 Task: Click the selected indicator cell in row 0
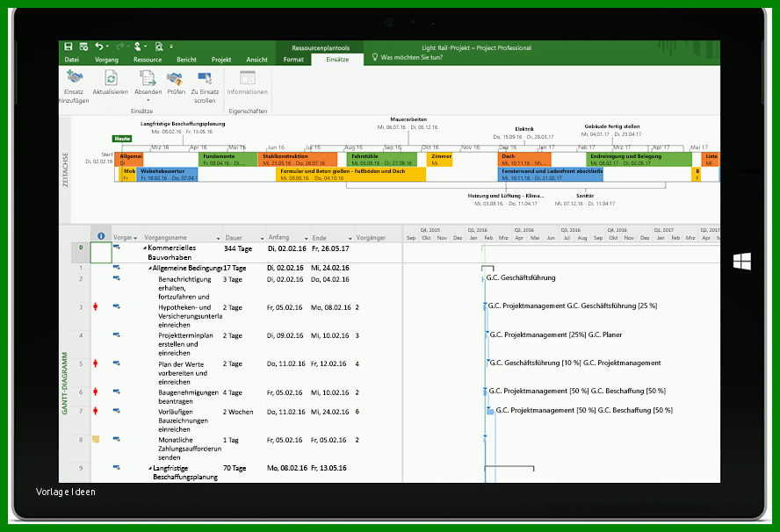coord(101,253)
